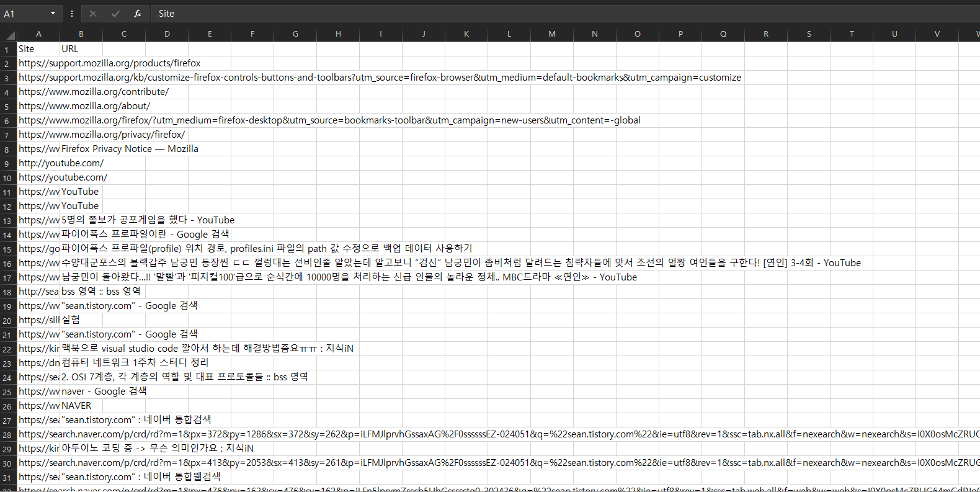Click the search.naver.com URL in row 28
Screen dimensions: 980x492
(x=499, y=434)
